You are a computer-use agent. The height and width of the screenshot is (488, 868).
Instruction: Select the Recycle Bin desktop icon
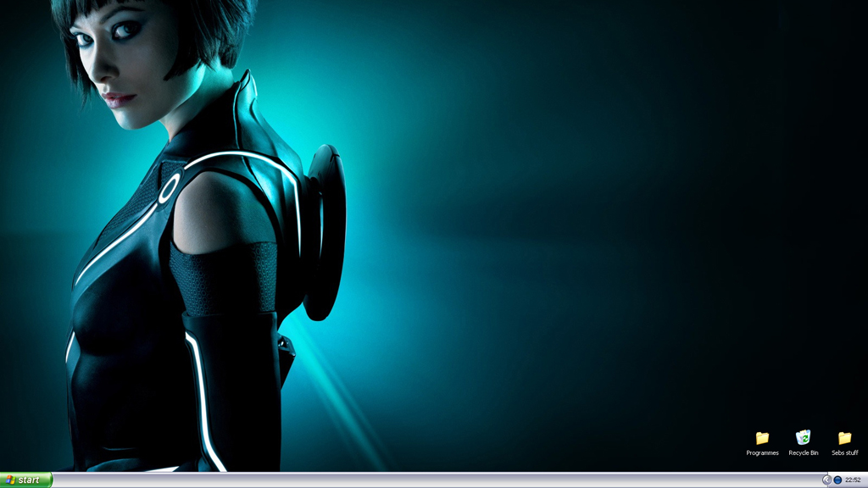804,438
